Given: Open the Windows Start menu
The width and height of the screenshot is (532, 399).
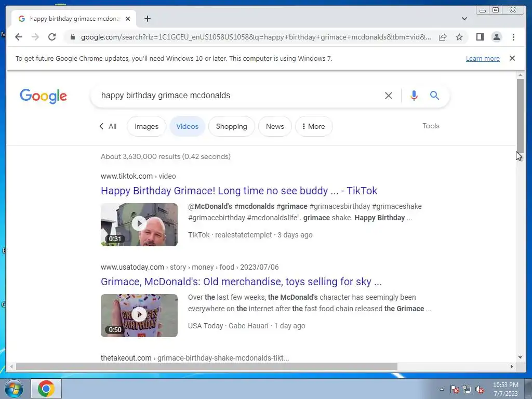Looking at the screenshot, I should tap(14, 389).
